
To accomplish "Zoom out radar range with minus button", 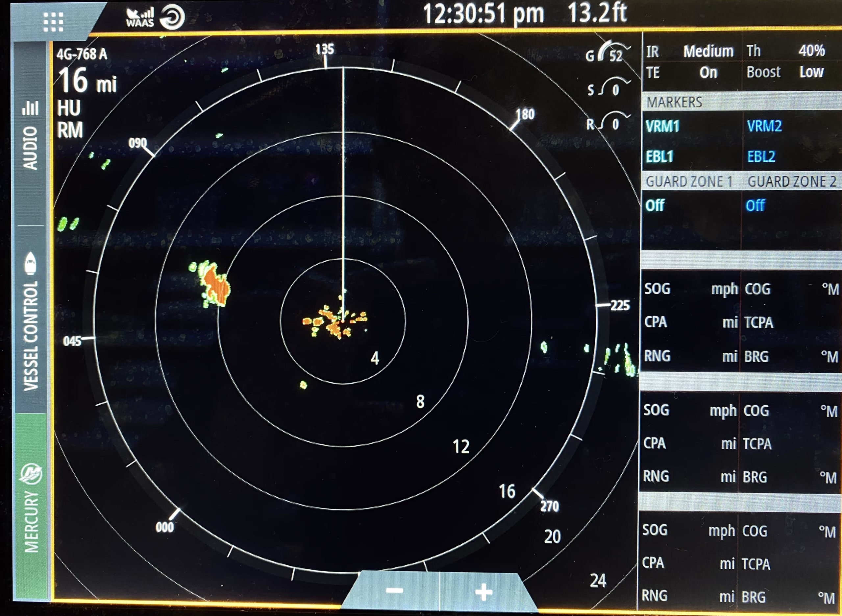I will tap(394, 591).
